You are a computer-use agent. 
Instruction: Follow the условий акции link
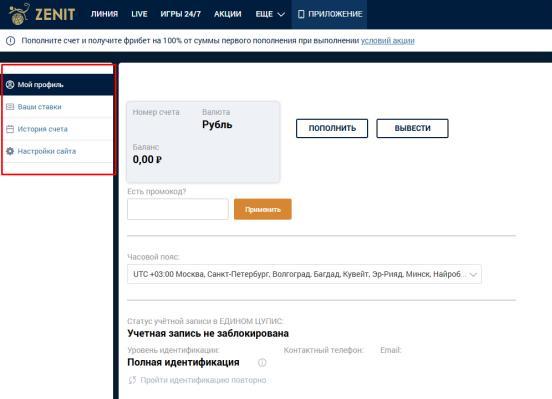388,41
